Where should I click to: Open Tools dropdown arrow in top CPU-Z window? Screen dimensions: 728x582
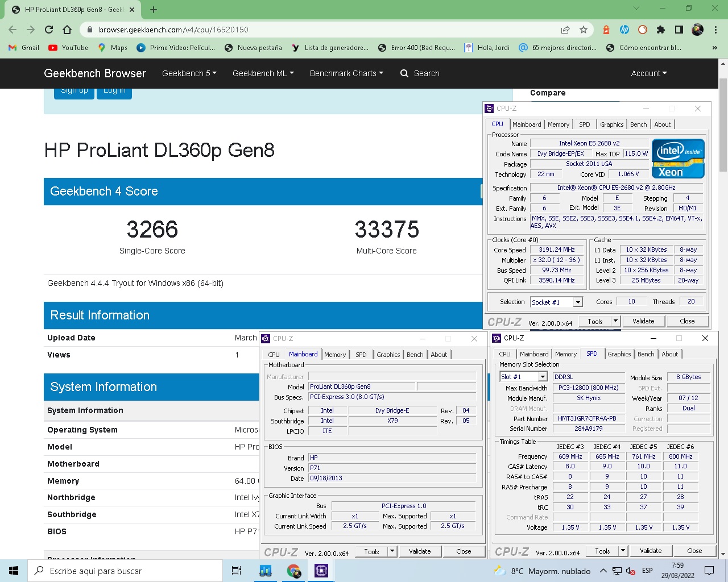(x=615, y=321)
